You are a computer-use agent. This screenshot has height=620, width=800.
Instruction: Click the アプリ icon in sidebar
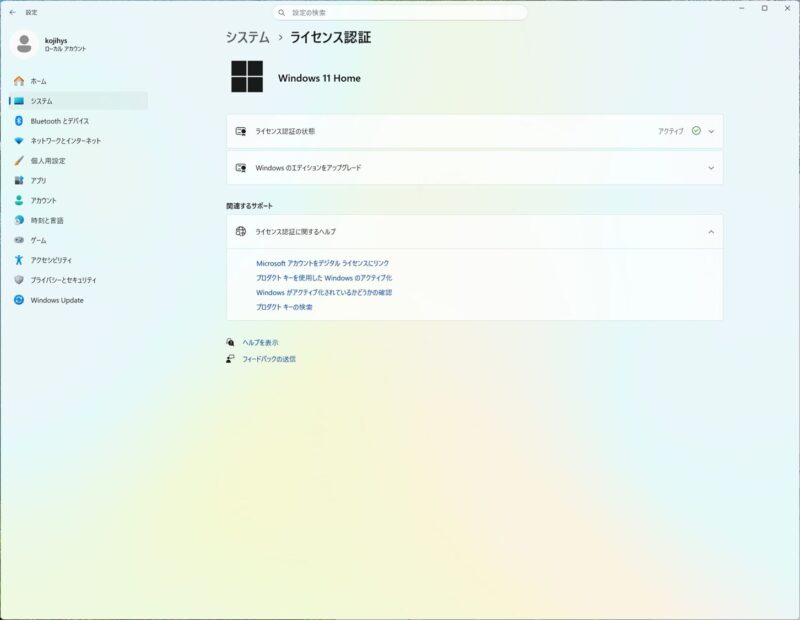click(19, 181)
